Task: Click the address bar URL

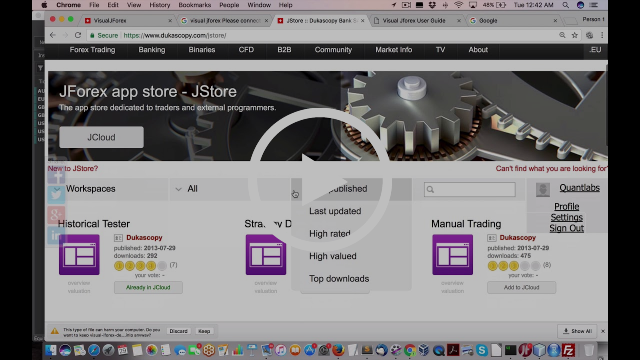Action: coord(175,36)
